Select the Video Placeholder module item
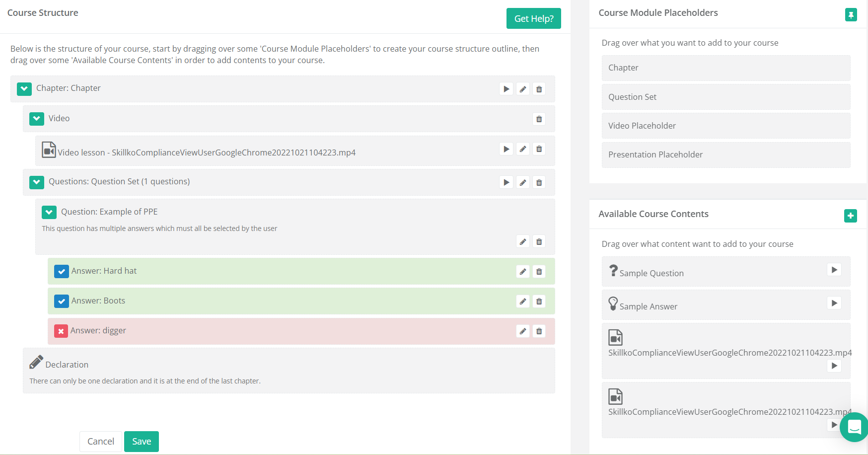The image size is (868, 455). click(725, 126)
